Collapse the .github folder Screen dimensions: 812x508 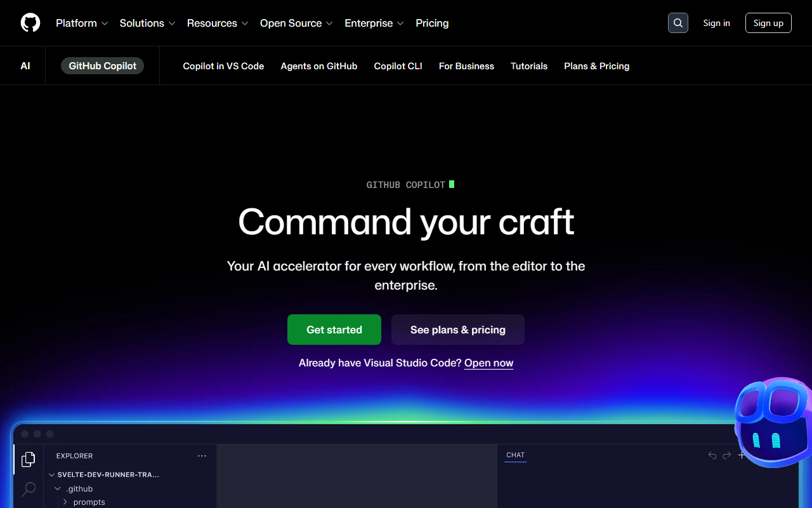(58, 489)
